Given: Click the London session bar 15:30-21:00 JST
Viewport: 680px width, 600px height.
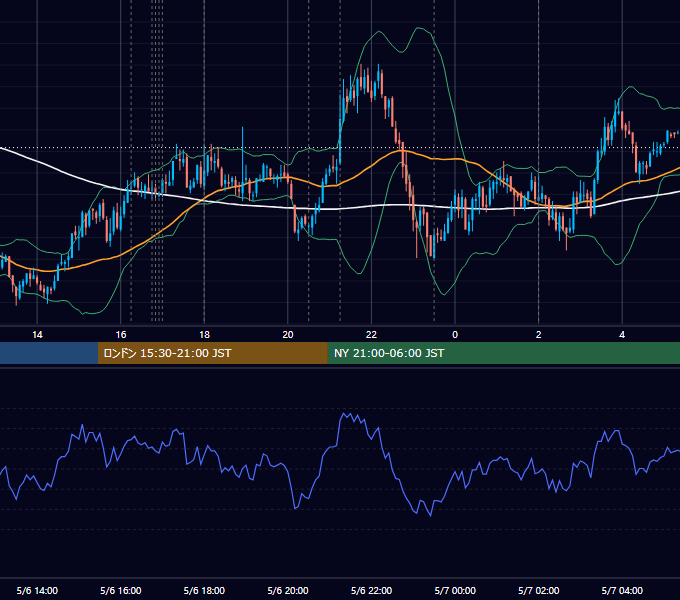Looking at the screenshot, I should (212, 353).
